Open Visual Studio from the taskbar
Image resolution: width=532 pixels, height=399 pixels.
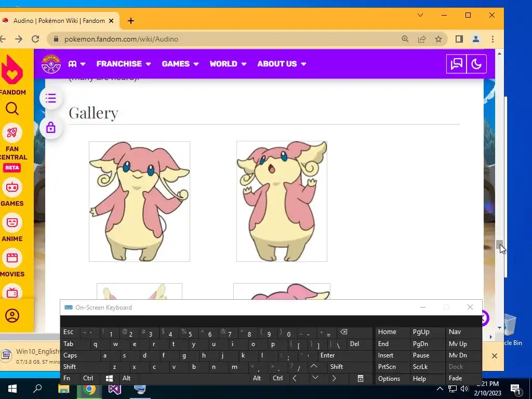(115, 389)
